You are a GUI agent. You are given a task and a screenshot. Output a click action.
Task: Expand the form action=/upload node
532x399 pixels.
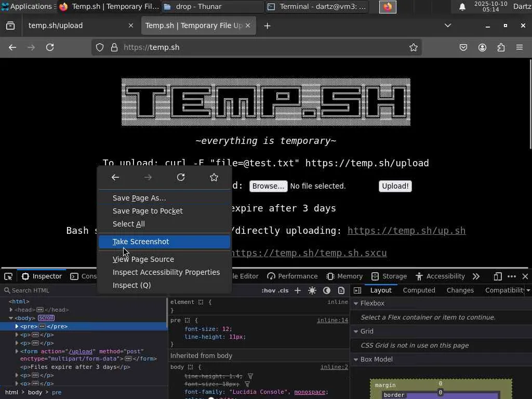point(17,352)
